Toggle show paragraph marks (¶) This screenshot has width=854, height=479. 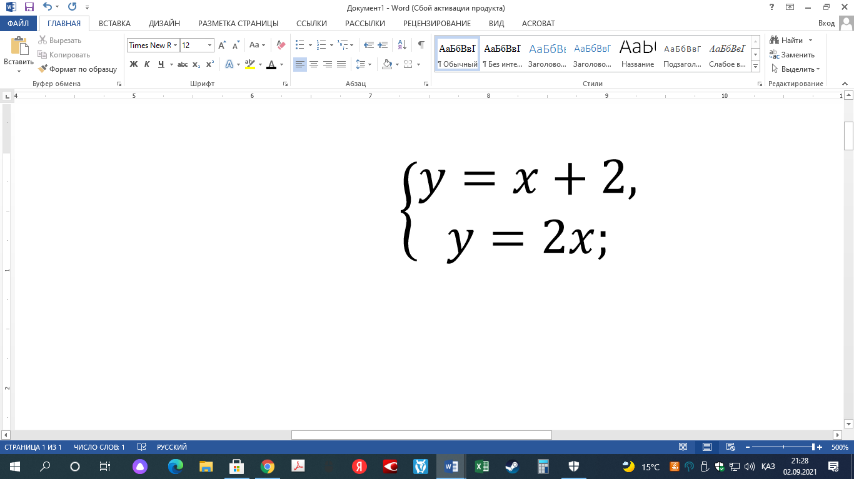tap(421, 45)
